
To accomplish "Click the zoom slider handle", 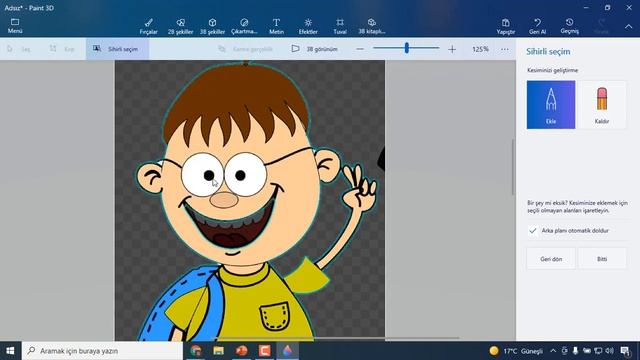I will (407, 48).
